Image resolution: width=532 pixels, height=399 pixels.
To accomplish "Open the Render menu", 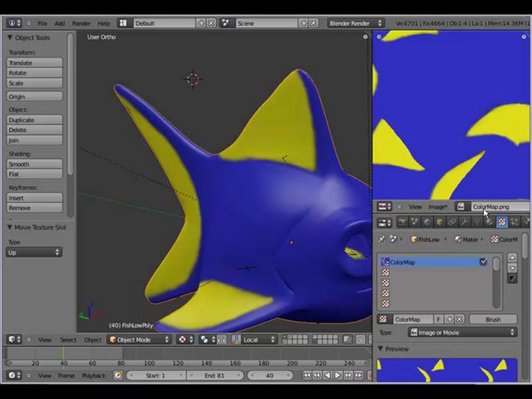I will pyautogui.click(x=81, y=23).
